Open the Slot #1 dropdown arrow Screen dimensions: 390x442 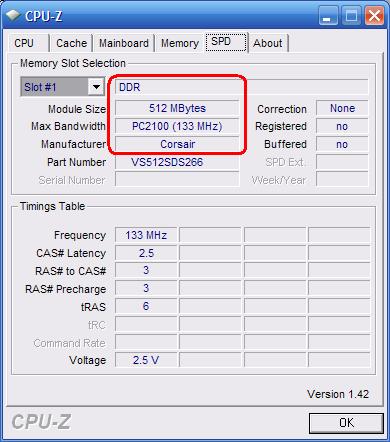pyautogui.click(x=96, y=87)
